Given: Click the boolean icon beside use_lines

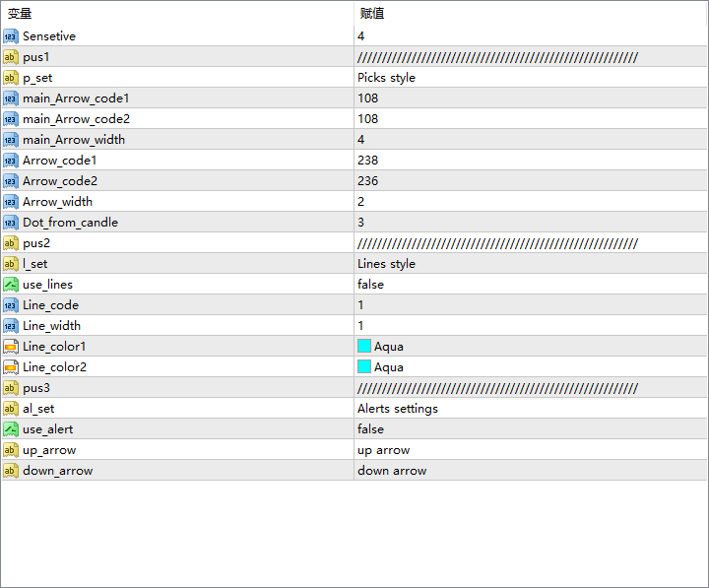Looking at the screenshot, I should tap(11, 285).
